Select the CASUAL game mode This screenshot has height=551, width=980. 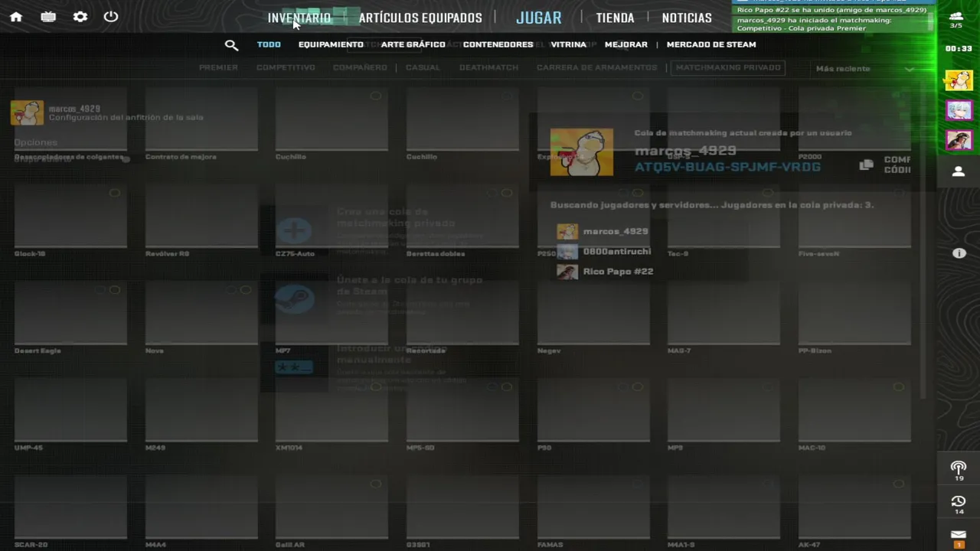click(423, 67)
